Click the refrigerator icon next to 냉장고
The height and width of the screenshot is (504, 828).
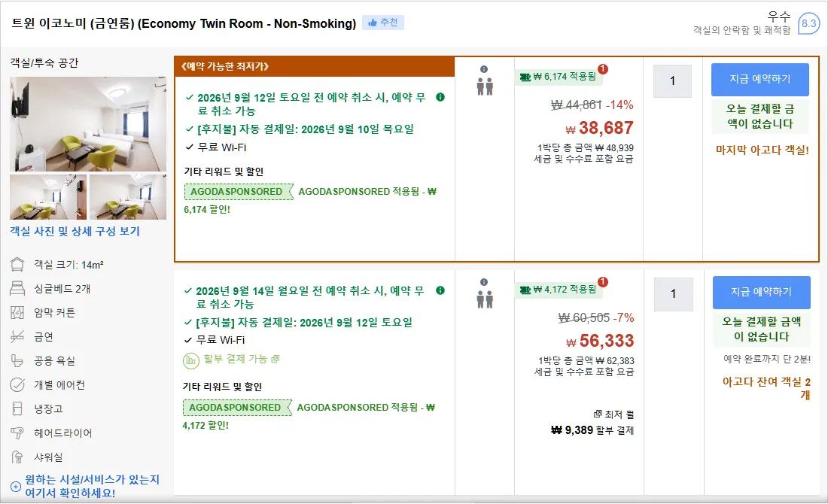(x=17, y=409)
